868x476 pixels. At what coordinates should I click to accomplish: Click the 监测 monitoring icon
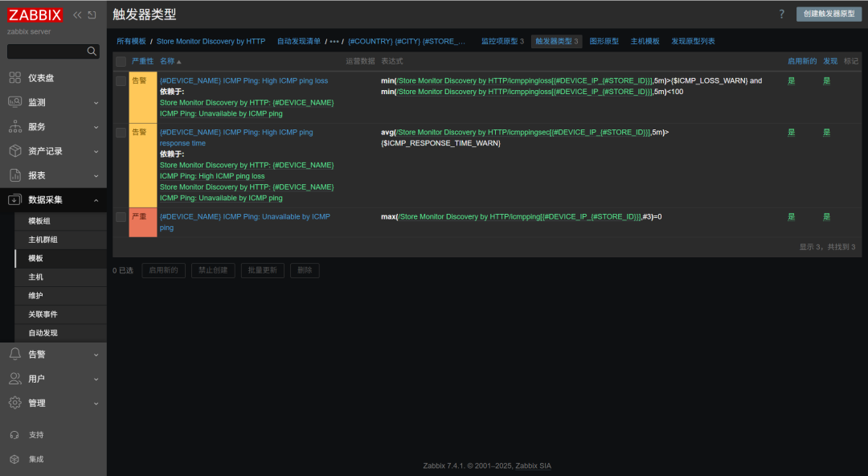[x=15, y=102]
